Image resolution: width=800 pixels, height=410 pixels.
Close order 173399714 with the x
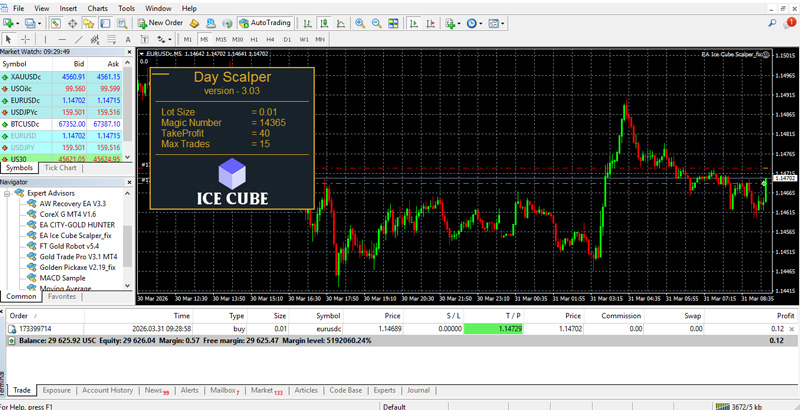point(792,329)
